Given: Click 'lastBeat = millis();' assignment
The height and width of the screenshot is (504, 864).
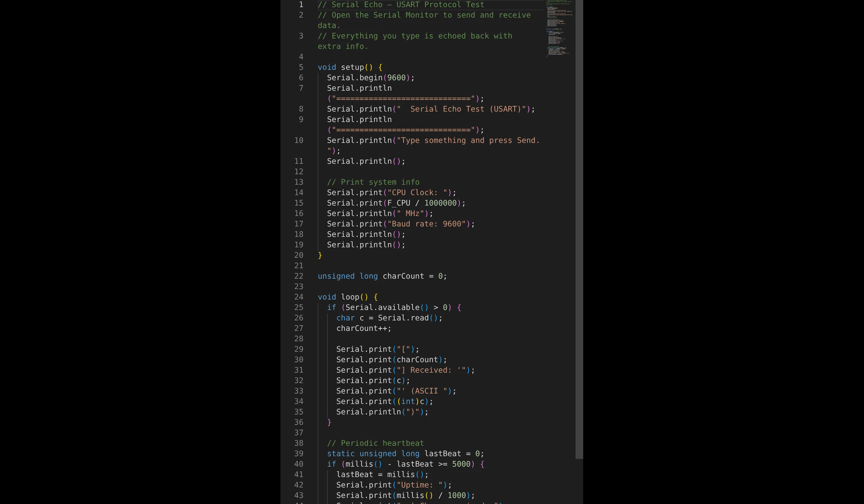Looking at the screenshot, I should pyautogui.click(x=382, y=474).
